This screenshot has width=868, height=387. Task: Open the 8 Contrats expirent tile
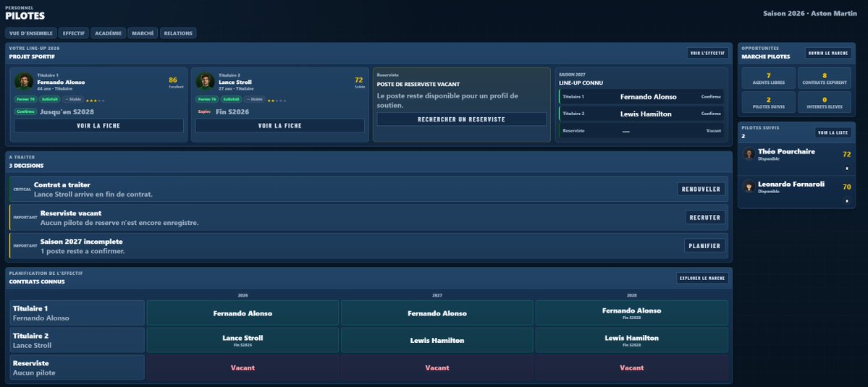[825, 78]
